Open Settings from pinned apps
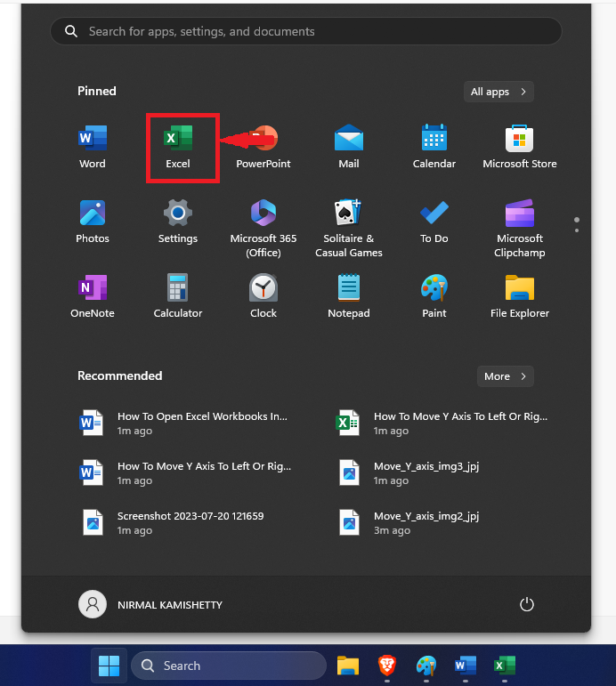616x686 pixels. (178, 222)
